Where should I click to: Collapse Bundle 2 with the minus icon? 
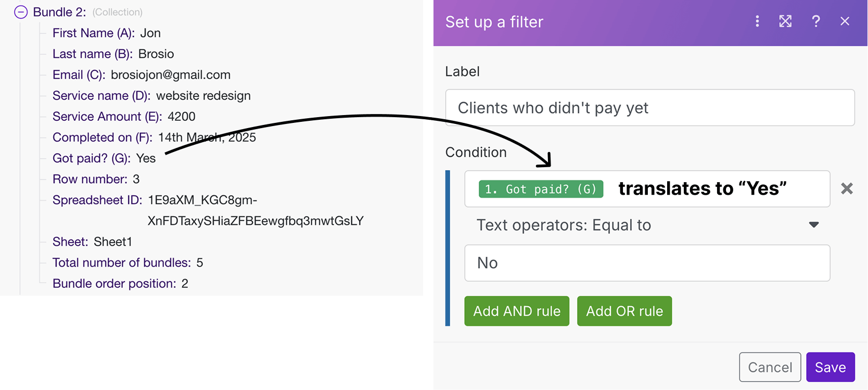(21, 12)
